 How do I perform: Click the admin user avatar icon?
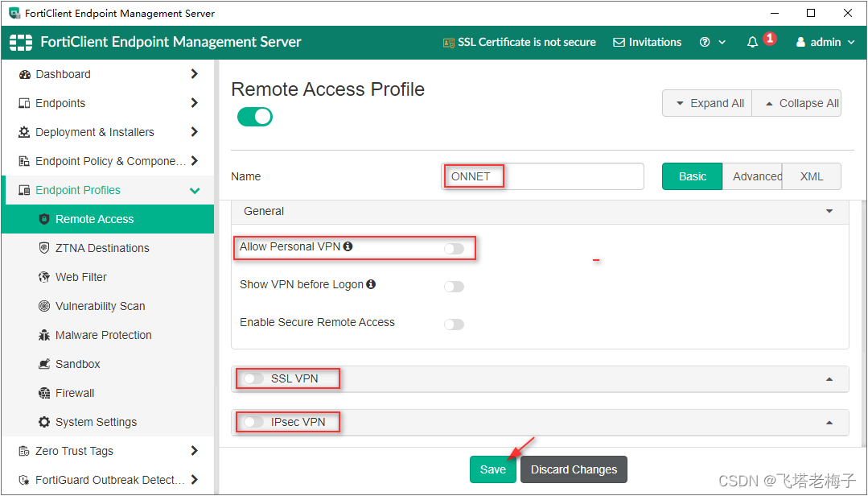click(800, 42)
